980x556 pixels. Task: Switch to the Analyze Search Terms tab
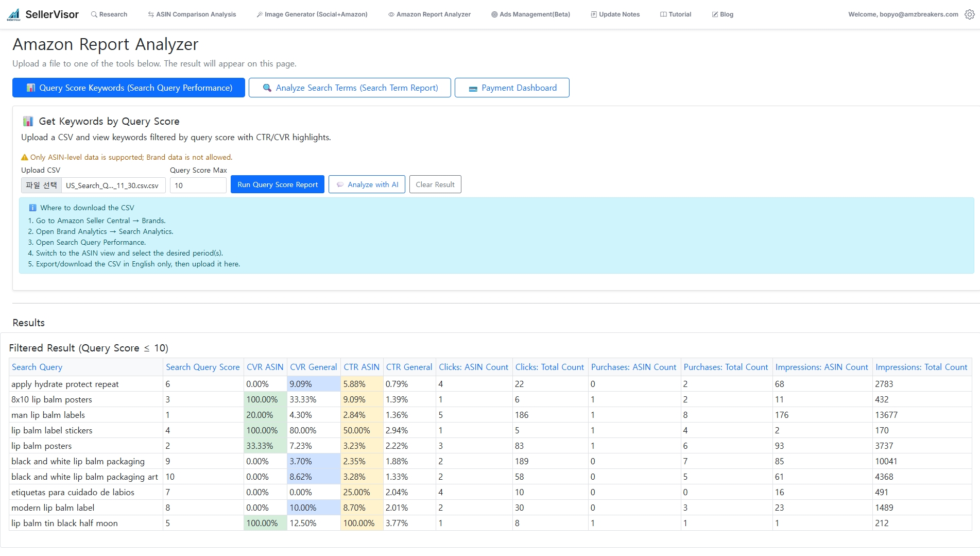(x=350, y=88)
